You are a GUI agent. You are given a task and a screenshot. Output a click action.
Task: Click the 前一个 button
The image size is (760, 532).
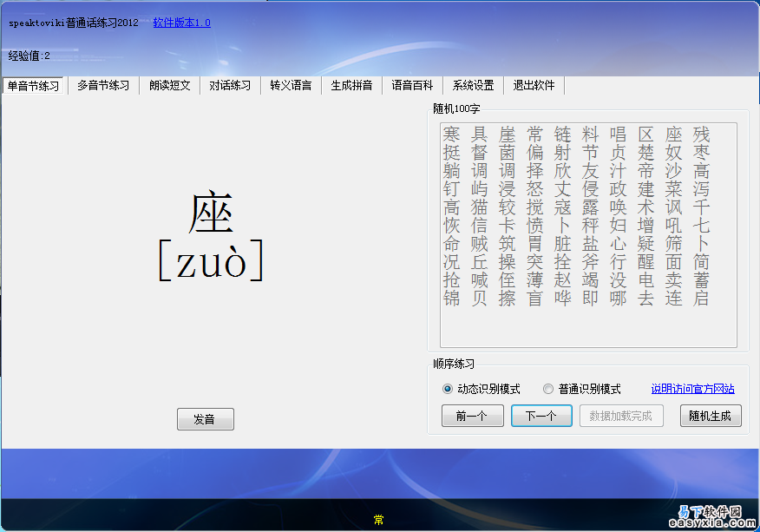(472, 417)
